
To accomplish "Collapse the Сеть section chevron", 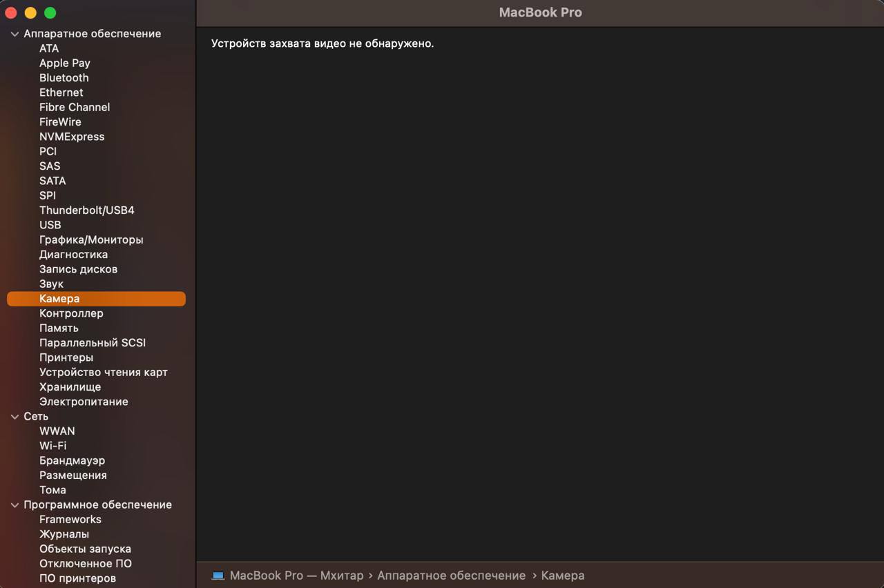I will click(x=15, y=417).
